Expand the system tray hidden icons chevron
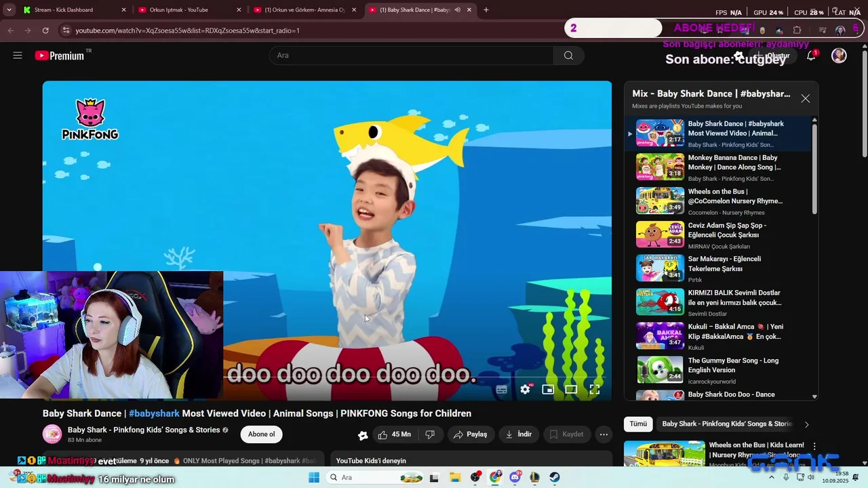 (771, 478)
